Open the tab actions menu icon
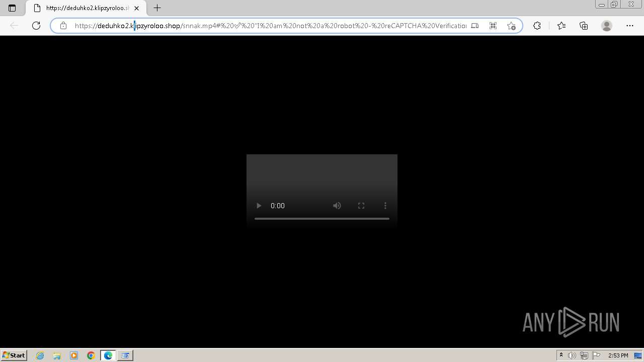The width and height of the screenshot is (644, 362). click(x=12, y=8)
